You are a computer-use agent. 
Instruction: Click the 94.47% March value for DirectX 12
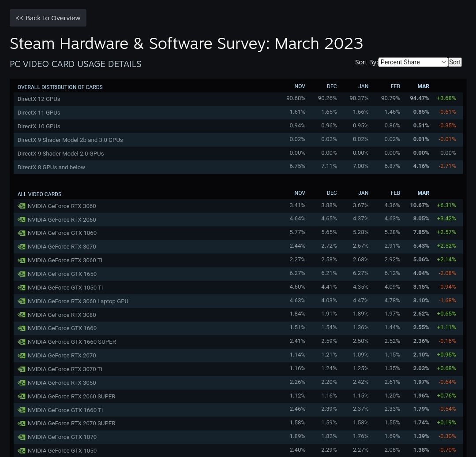[420, 98]
